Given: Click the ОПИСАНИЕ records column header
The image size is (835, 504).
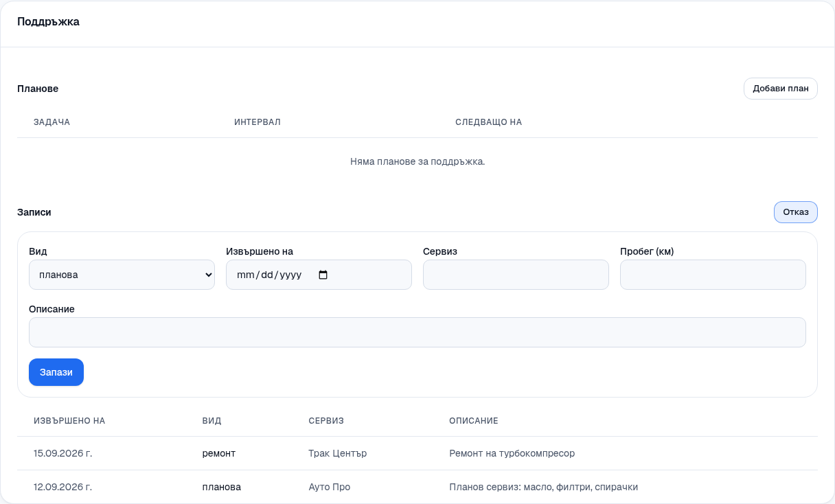Looking at the screenshot, I should (474, 421).
